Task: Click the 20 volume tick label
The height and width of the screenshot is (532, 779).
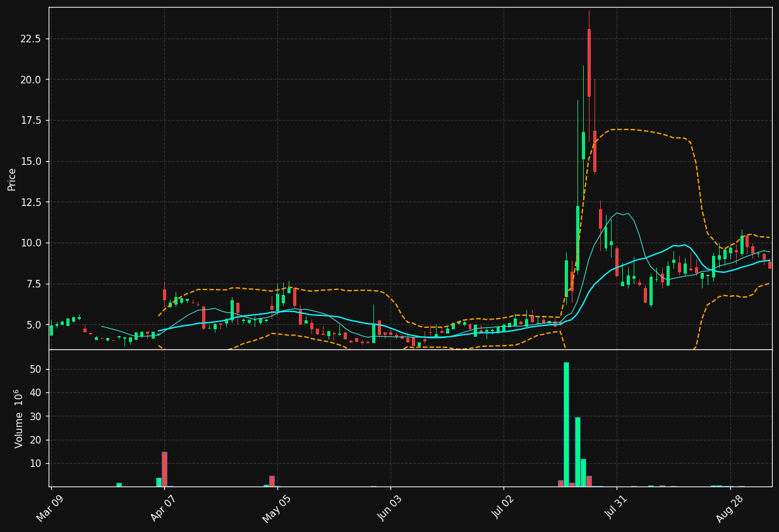Action: pyautogui.click(x=35, y=440)
